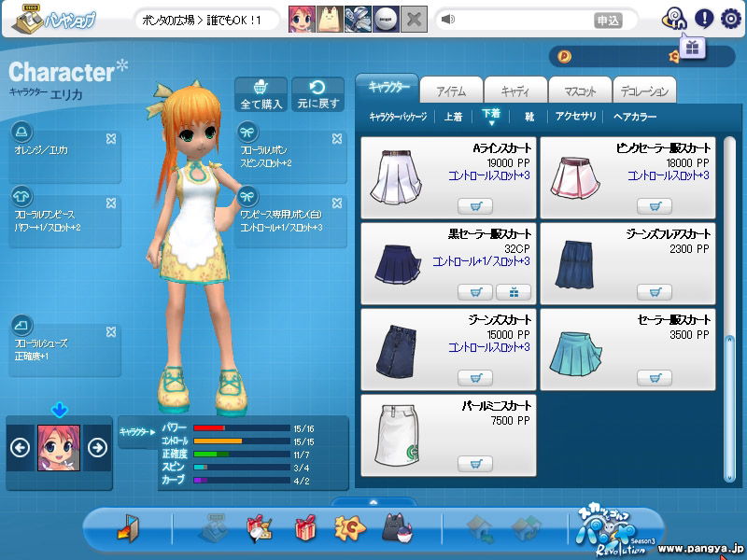The image size is (747, 560).
Task: Add Aラインスカート to cart
Action: click(x=475, y=206)
